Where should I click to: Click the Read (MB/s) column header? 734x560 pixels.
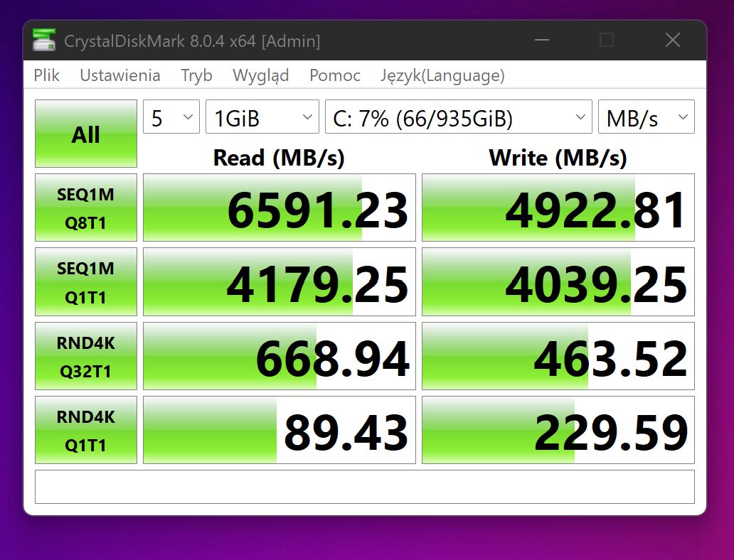[x=279, y=158]
